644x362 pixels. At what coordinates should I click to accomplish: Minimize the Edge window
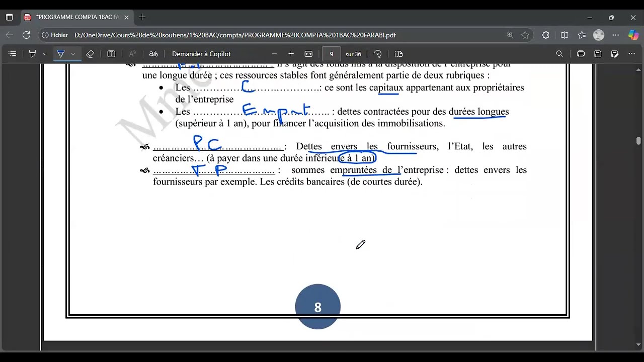pos(590,17)
